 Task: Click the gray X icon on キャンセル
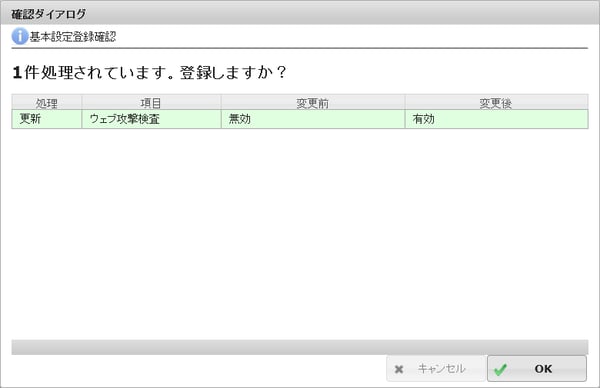tap(399, 369)
